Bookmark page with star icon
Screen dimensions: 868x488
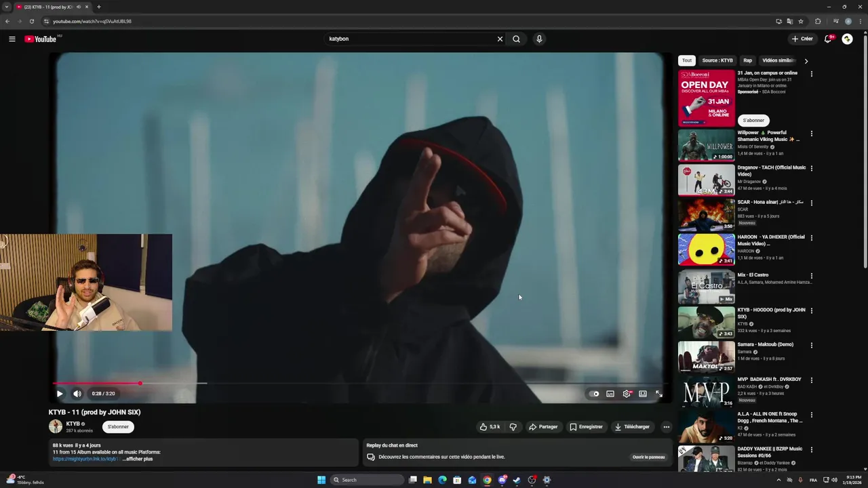tap(801, 21)
